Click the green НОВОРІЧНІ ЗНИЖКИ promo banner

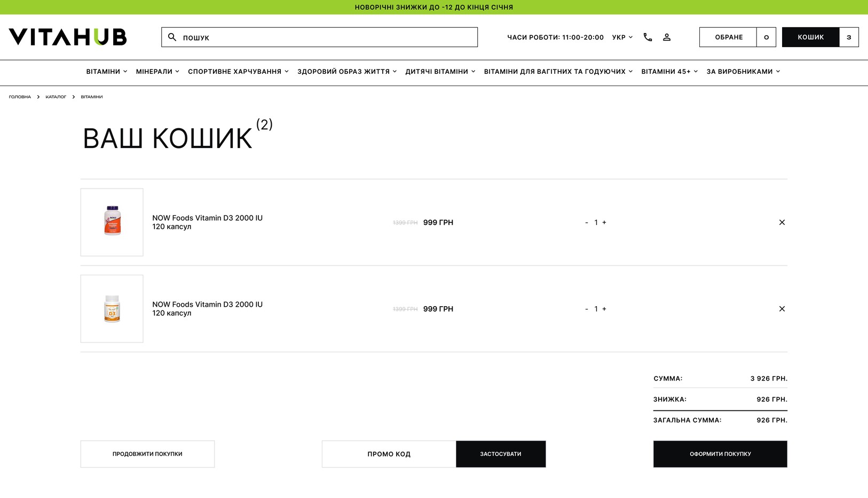click(x=434, y=7)
